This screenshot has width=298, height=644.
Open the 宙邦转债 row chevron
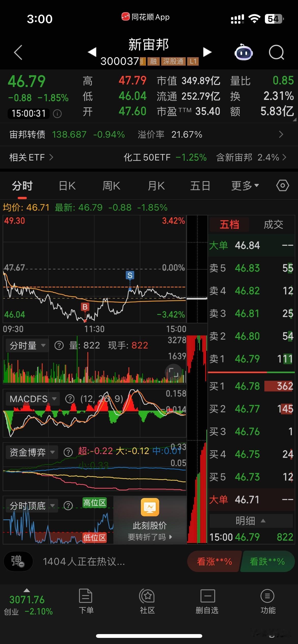pos(281,134)
